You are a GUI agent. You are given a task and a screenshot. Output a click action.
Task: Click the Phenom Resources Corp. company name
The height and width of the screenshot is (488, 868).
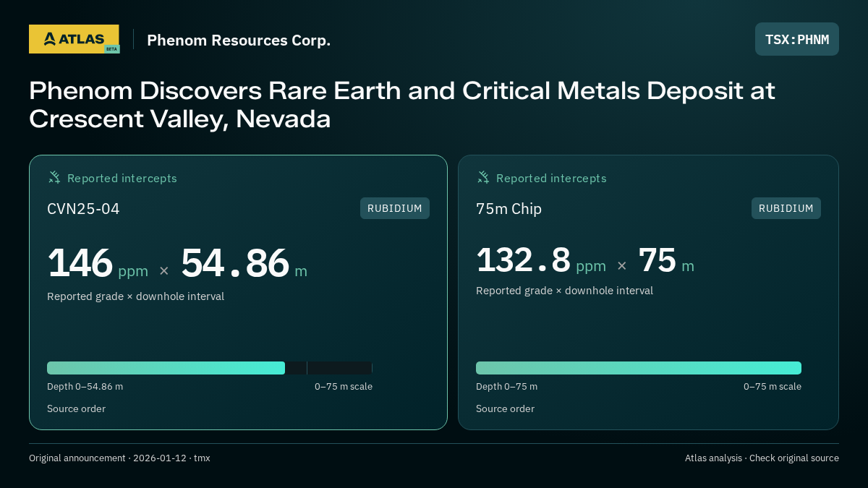click(239, 40)
